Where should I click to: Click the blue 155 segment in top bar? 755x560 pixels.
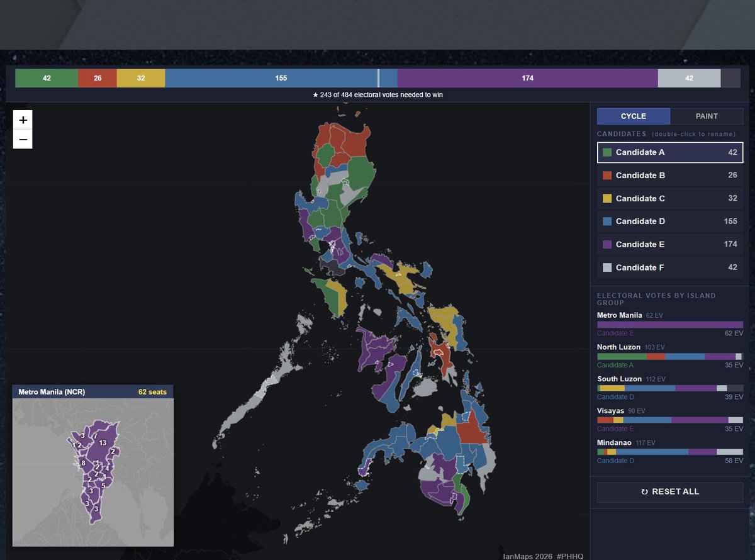coord(281,78)
